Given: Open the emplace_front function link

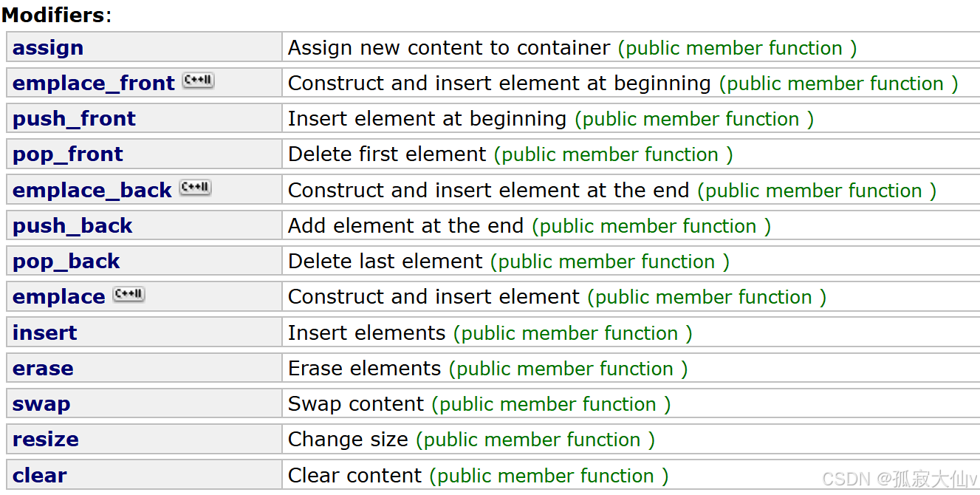Looking at the screenshot, I should 94,83.
